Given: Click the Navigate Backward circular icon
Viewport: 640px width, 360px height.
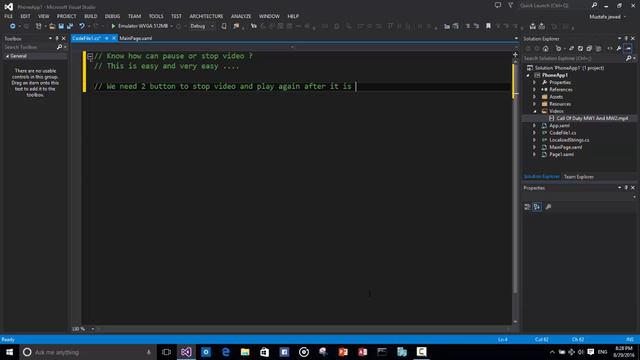Looking at the screenshot, I should [x=13, y=26].
